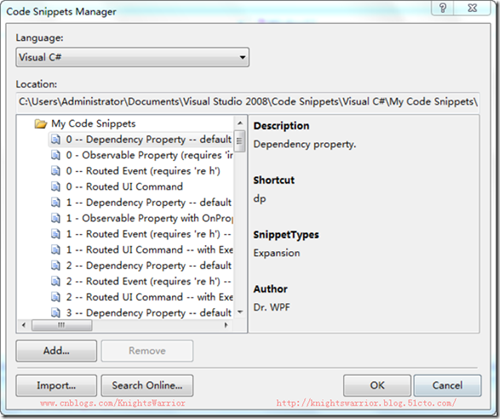The width and height of the screenshot is (500, 419).
Task: Open the Language dropdown showing Visual C#
Action: (x=132, y=57)
